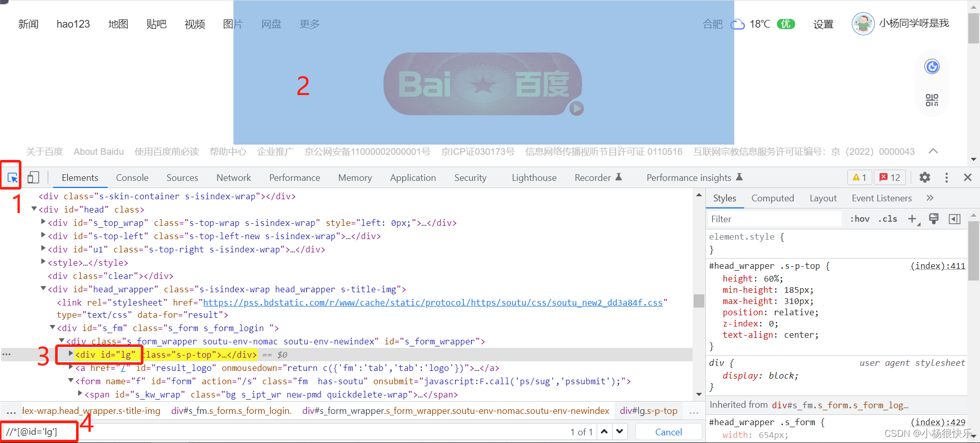Select div#s_form_wrapper breadcrumb item
Image resolution: width=980 pixels, height=443 pixels.
pos(456,411)
